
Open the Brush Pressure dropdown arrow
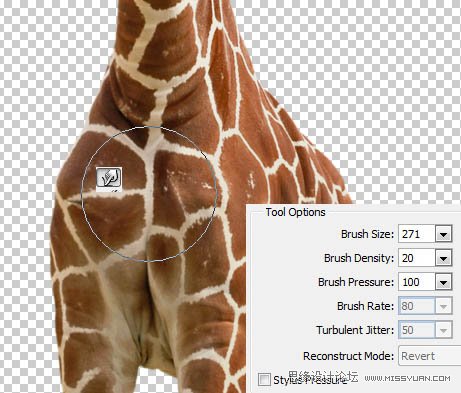coord(443,282)
